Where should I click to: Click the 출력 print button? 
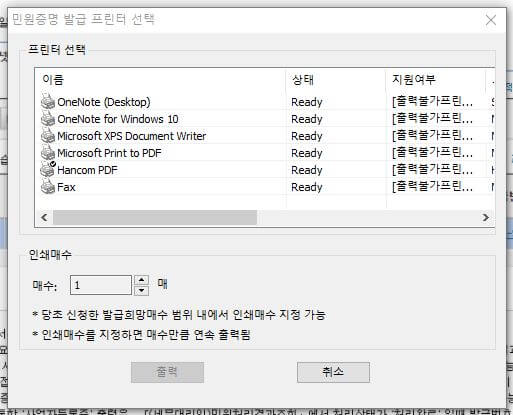click(x=167, y=372)
